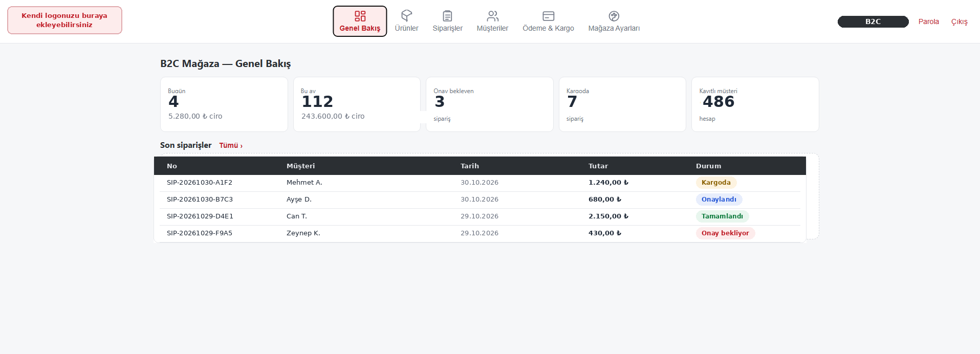Click the Kargoda status badge
Screen dimensions: 980x354
pyautogui.click(x=716, y=183)
